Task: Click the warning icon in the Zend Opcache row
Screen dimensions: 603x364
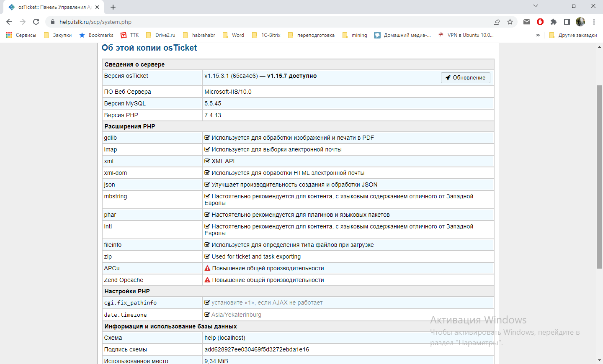Action: (x=207, y=280)
